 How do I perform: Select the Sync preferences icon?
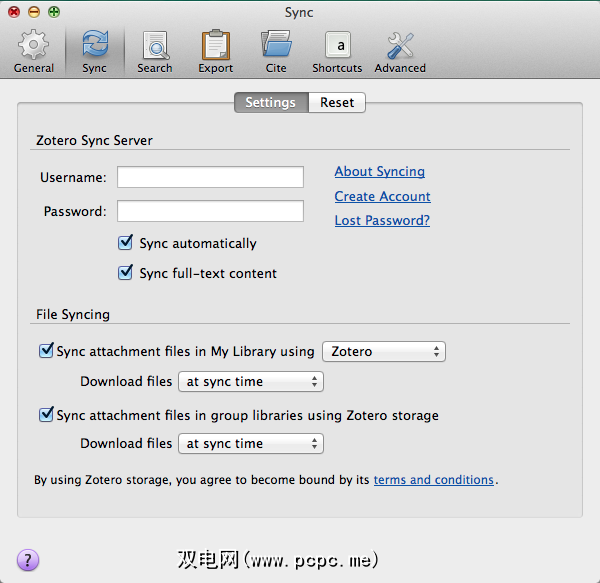95,51
